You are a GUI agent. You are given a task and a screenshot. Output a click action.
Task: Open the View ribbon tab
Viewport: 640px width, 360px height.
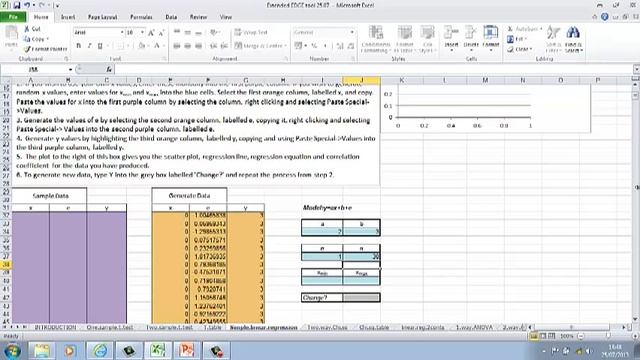click(226, 17)
